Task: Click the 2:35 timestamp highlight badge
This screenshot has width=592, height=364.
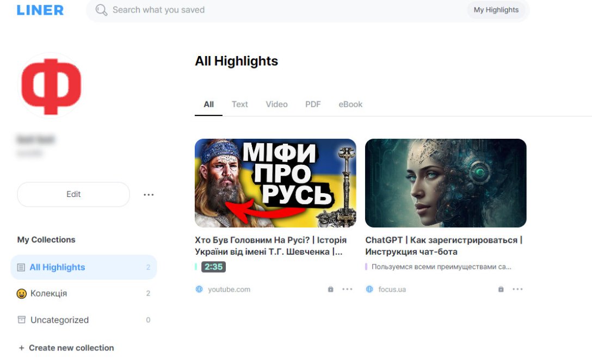Action: pyautogui.click(x=213, y=267)
